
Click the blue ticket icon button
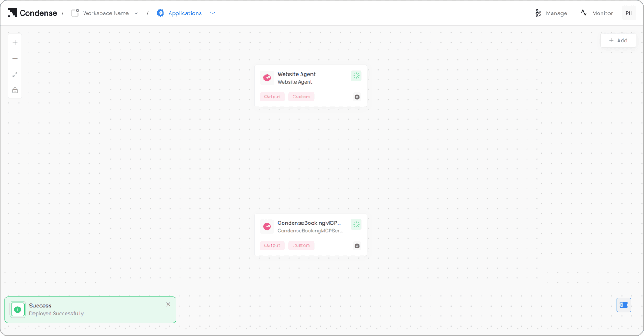coord(624,305)
